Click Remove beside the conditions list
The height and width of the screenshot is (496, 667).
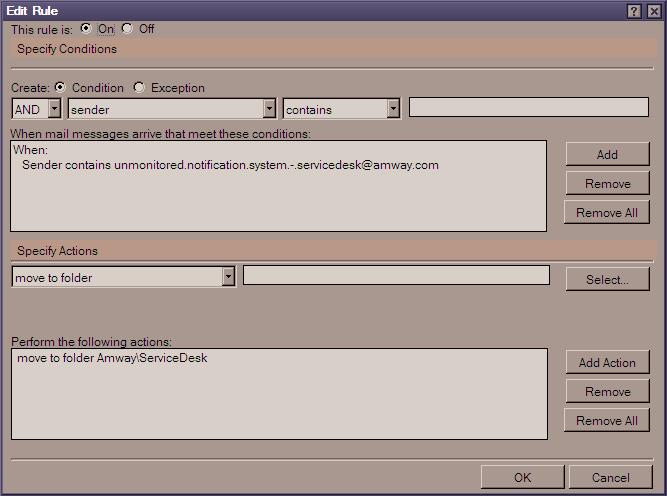(607, 183)
